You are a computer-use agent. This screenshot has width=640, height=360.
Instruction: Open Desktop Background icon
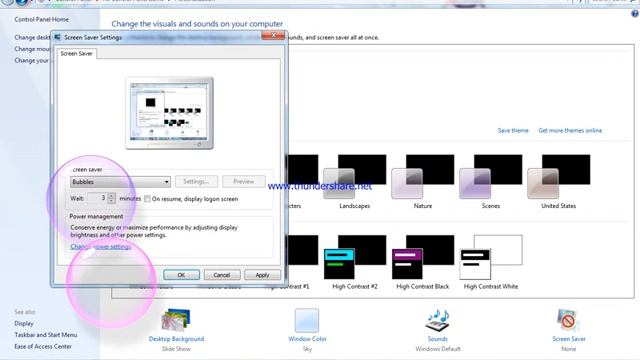(x=176, y=320)
